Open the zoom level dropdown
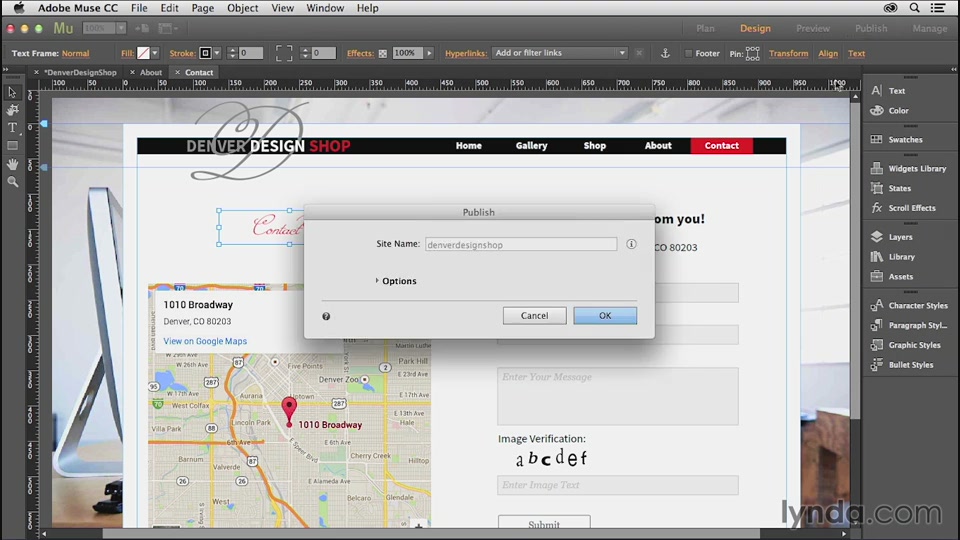960x540 pixels. [x=121, y=28]
